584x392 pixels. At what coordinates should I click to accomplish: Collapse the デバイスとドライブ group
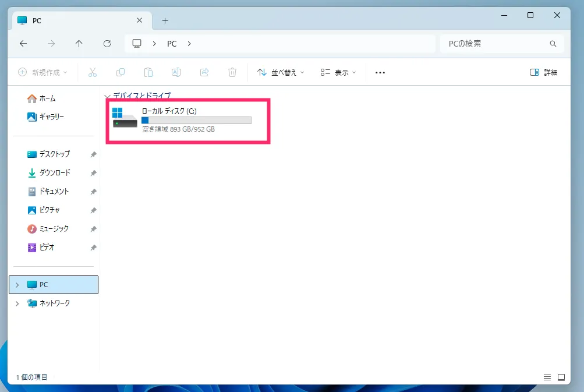tap(107, 96)
